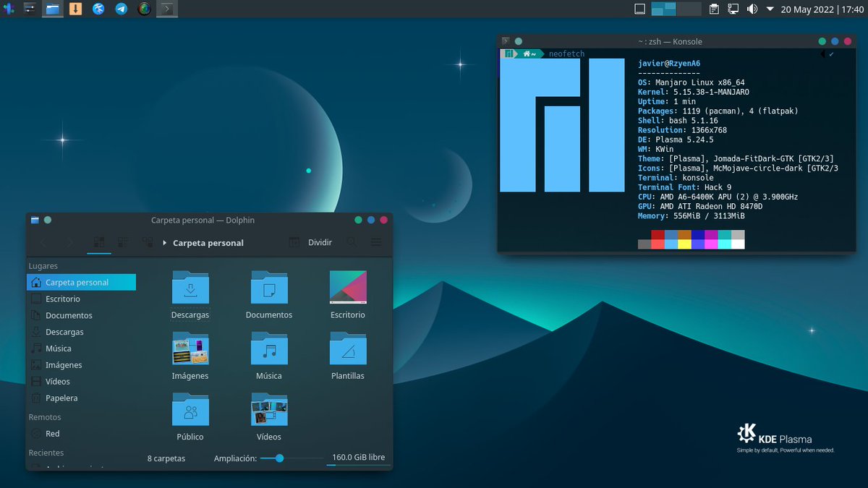This screenshot has width=868, height=488.
Task: Click the neofetch command text in Konsole
Action: tap(566, 54)
